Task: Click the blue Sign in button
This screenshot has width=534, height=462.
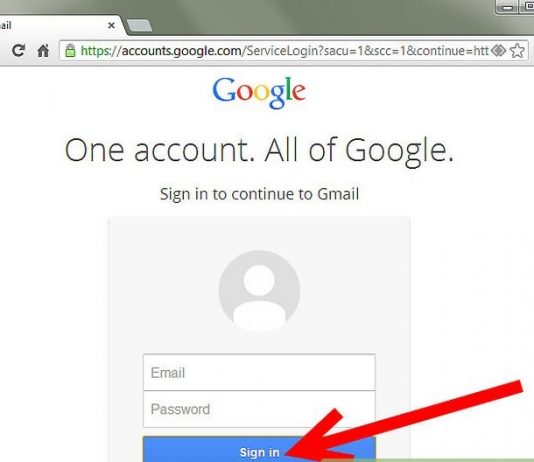Action: 259,449
